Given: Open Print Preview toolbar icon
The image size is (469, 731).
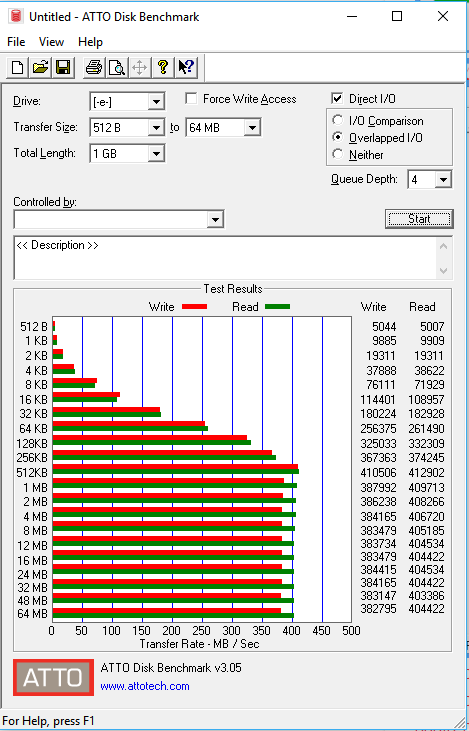Looking at the screenshot, I should (117, 68).
